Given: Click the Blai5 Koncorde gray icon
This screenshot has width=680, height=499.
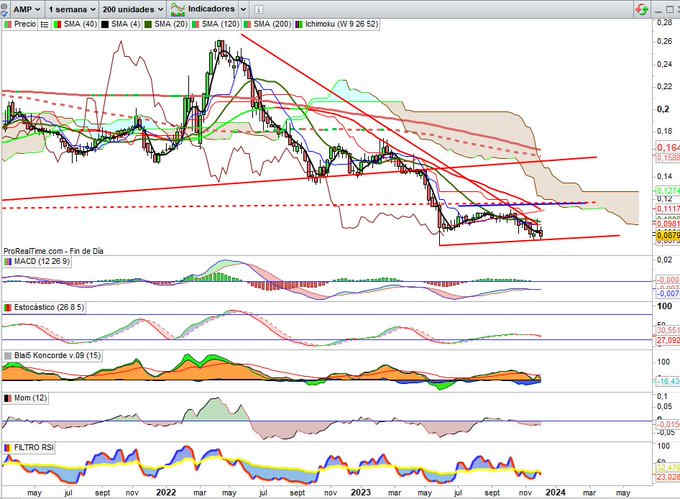Looking at the screenshot, I should click(8, 356).
